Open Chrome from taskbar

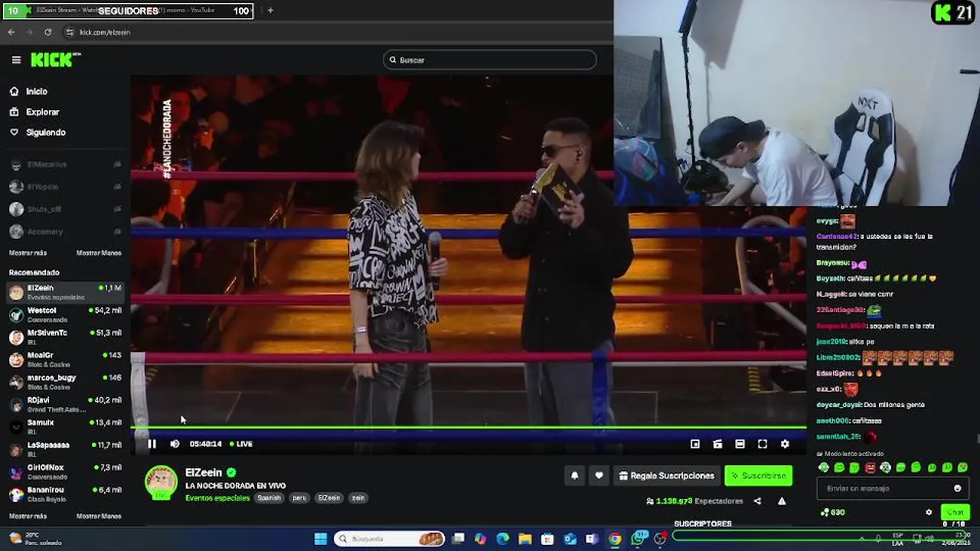pyautogui.click(x=615, y=539)
